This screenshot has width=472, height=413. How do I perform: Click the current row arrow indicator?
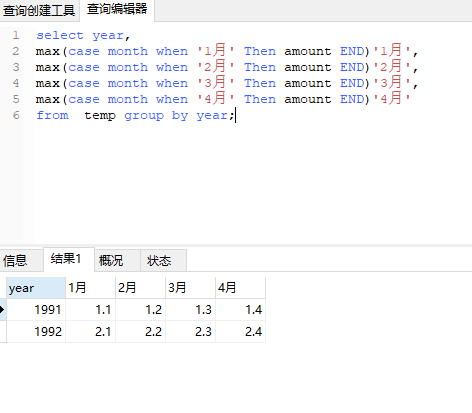[x=3, y=310]
